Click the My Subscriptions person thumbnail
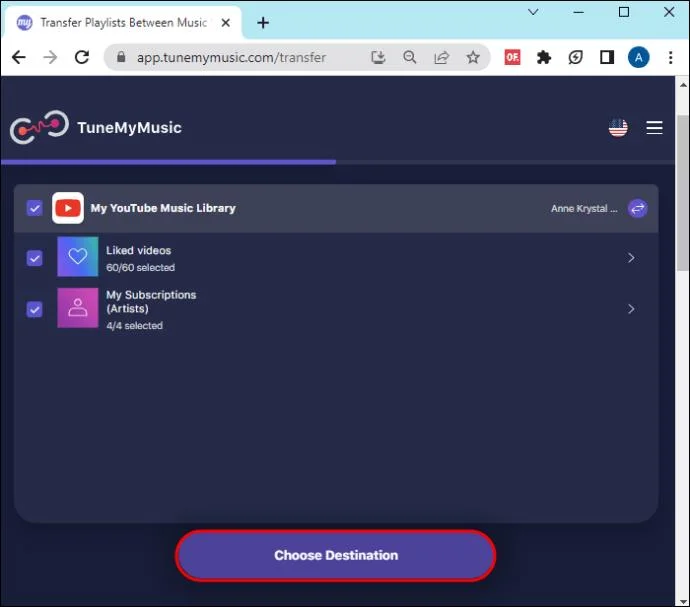 coord(78,308)
